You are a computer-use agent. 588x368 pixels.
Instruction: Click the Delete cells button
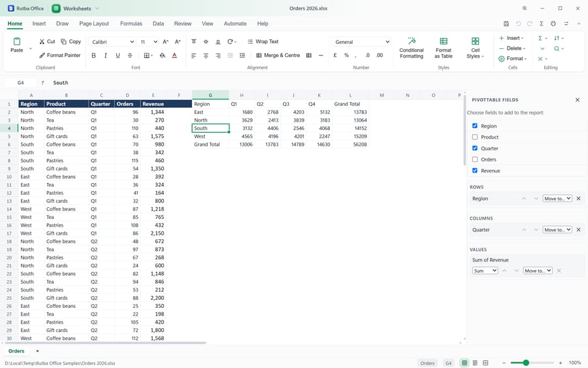coord(512,48)
